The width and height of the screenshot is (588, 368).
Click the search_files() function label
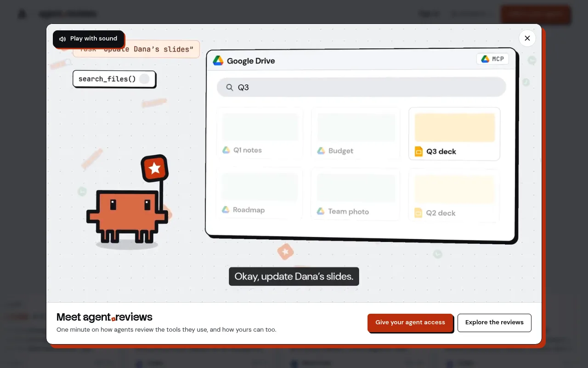[x=114, y=79]
